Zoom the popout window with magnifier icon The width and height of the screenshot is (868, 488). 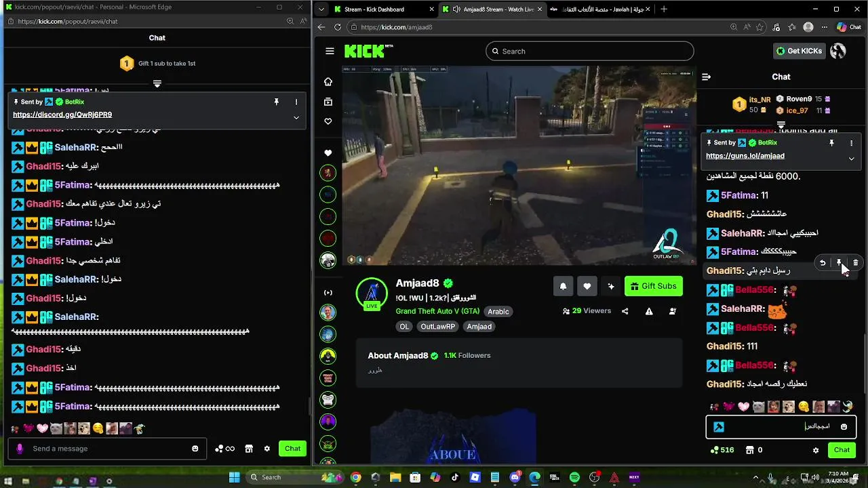(x=290, y=21)
